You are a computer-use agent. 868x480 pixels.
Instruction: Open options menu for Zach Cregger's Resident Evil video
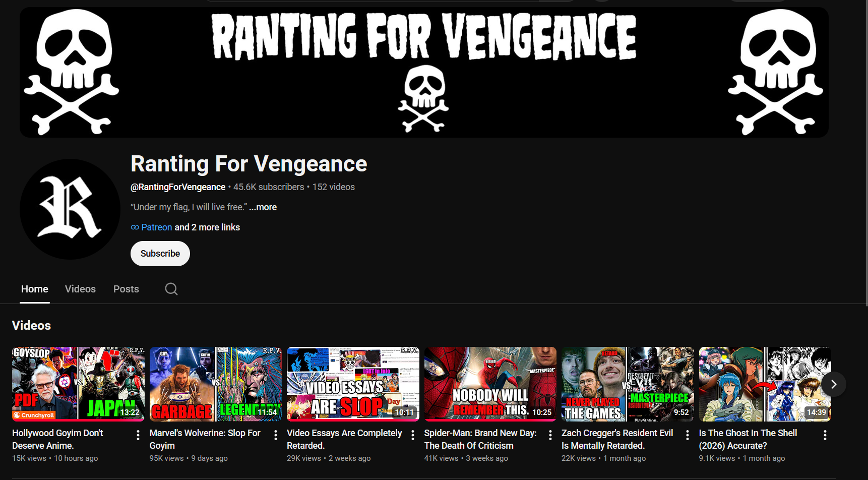click(x=688, y=435)
